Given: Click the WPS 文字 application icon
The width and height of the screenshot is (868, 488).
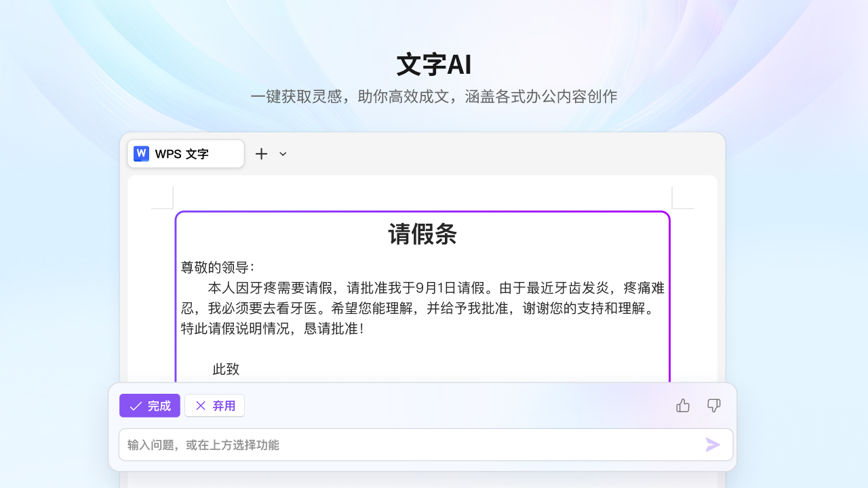Looking at the screenshot, I should point(142,153).
